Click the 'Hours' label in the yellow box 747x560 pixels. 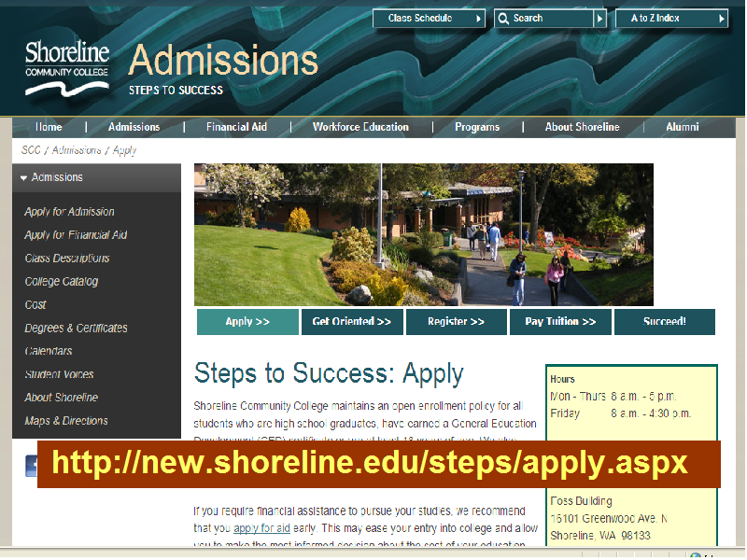563,380
